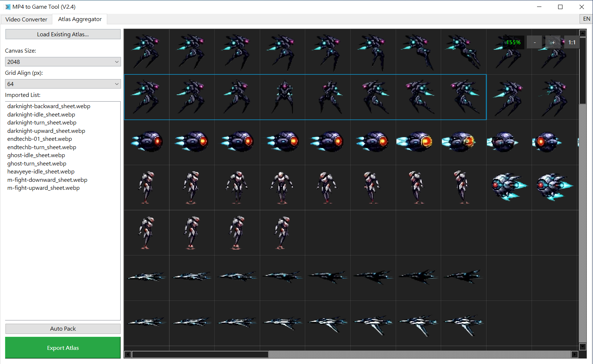Image resolution: width=593 pixels, height=364 pixels.
Task: Select the Atlas Aggregator tab
Action: pyautogui.click(x=80, y=19)
